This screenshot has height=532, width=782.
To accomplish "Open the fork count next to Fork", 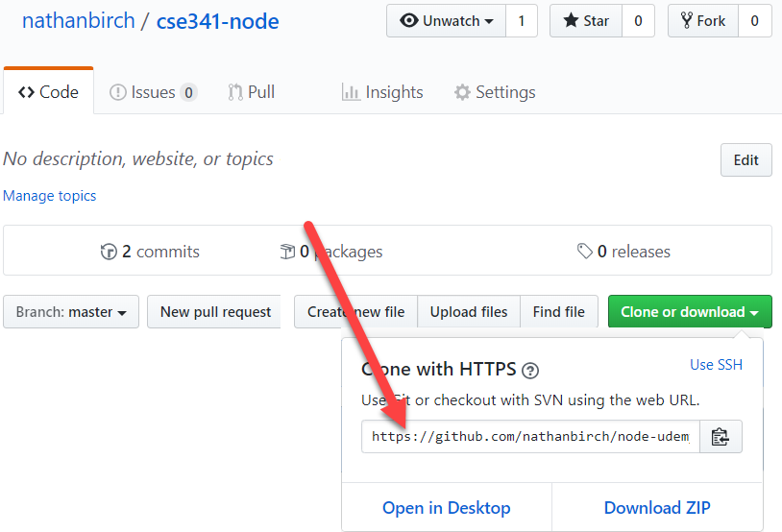I will click(x=754, y=21).
